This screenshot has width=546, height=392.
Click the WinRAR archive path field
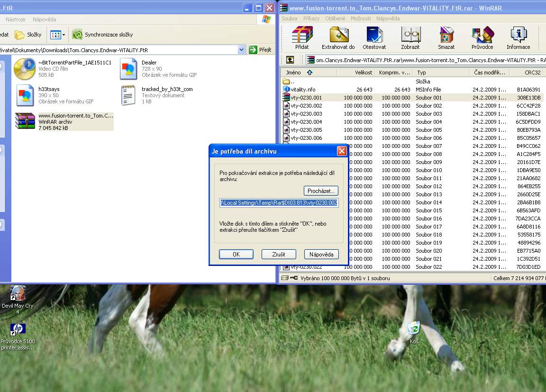click(x=426, y=60)
